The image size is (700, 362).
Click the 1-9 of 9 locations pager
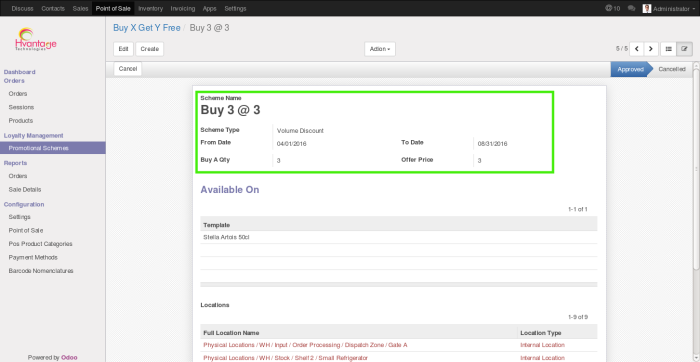(x=578, y=317)
